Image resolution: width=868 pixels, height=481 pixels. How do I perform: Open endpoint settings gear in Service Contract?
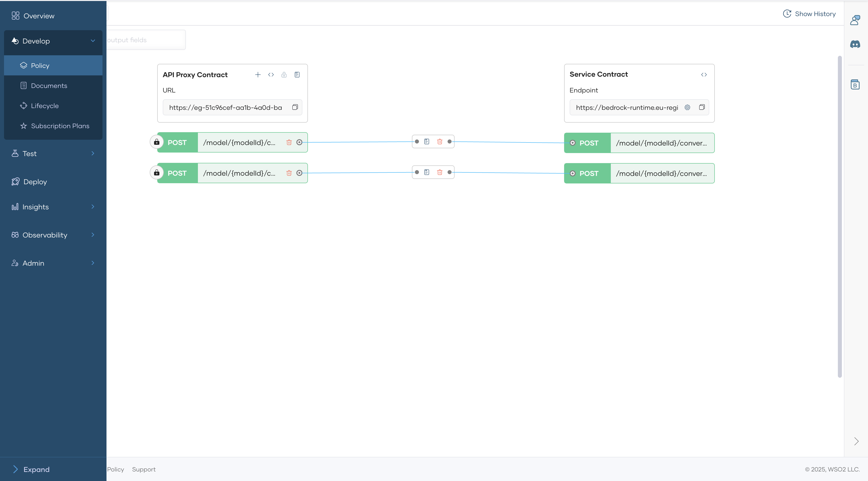point(687,107)
